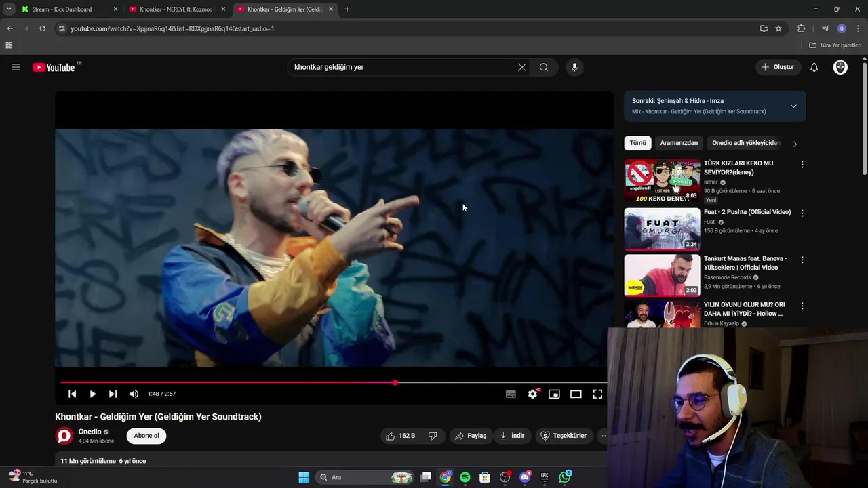Resume the video with the play button
Image resolution: width=868 pixels, height=488 pixels.
93,394
